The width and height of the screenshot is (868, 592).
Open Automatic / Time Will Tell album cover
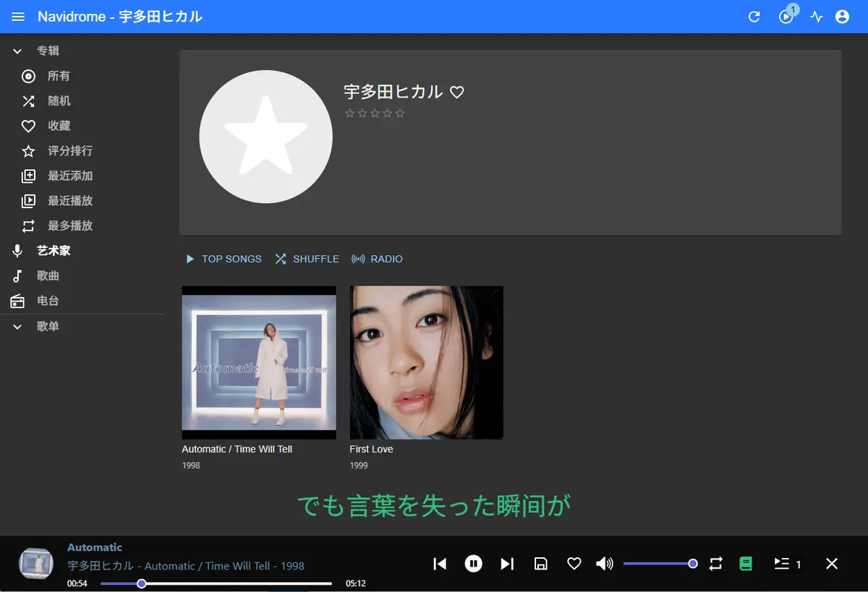pyautogui.click(x=259, y=363)
